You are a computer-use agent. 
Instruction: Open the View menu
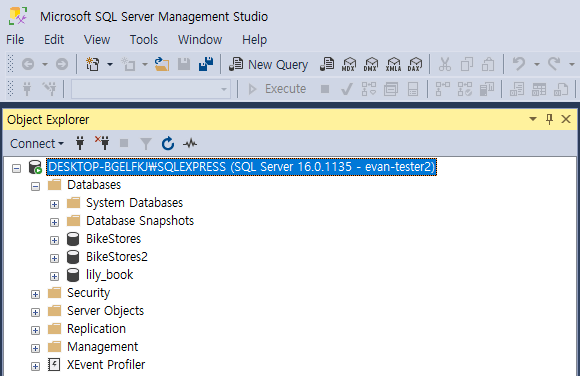(97, 40)
